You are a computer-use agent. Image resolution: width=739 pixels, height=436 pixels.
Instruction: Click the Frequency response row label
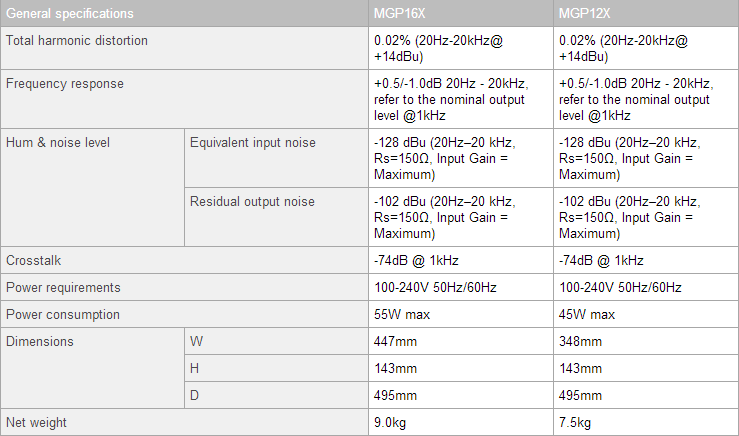click(x=184, y=99)
